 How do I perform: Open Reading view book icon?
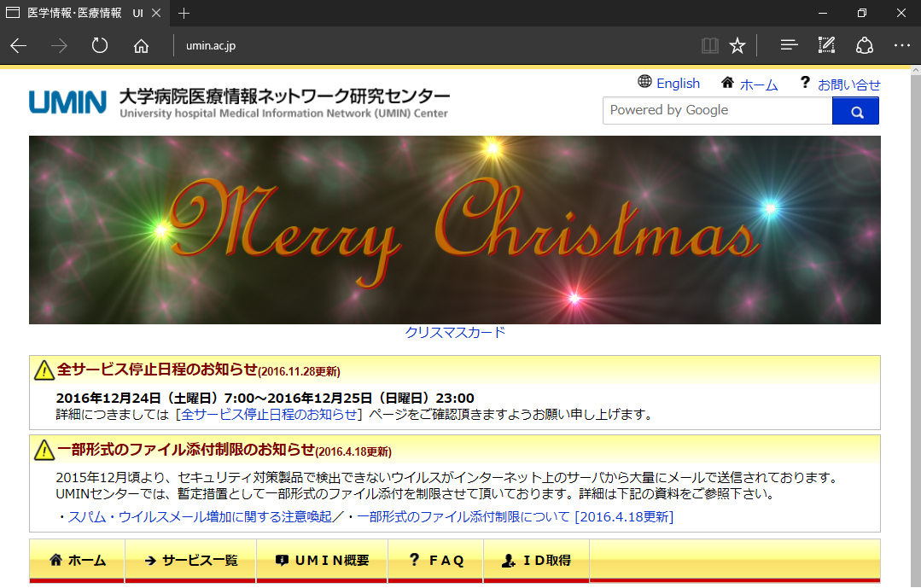point(709,45)
